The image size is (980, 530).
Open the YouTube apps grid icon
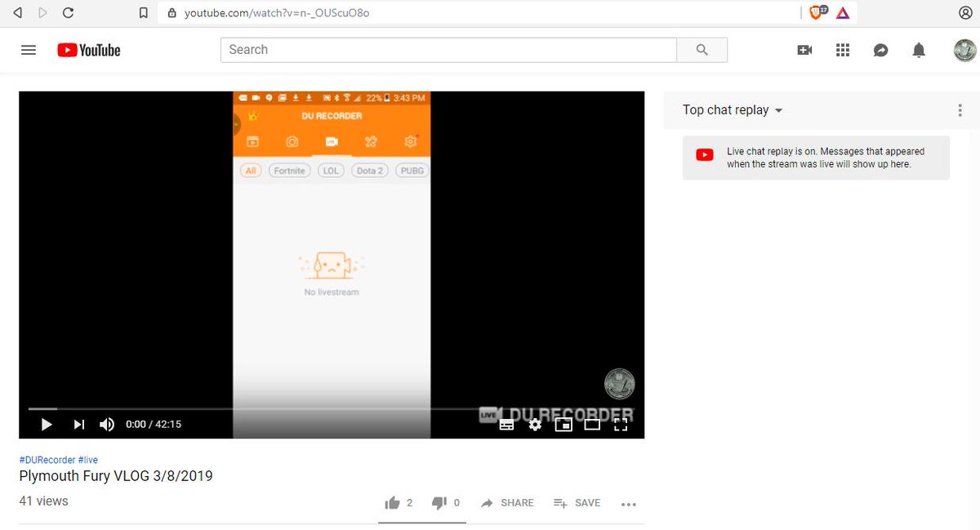843,50
